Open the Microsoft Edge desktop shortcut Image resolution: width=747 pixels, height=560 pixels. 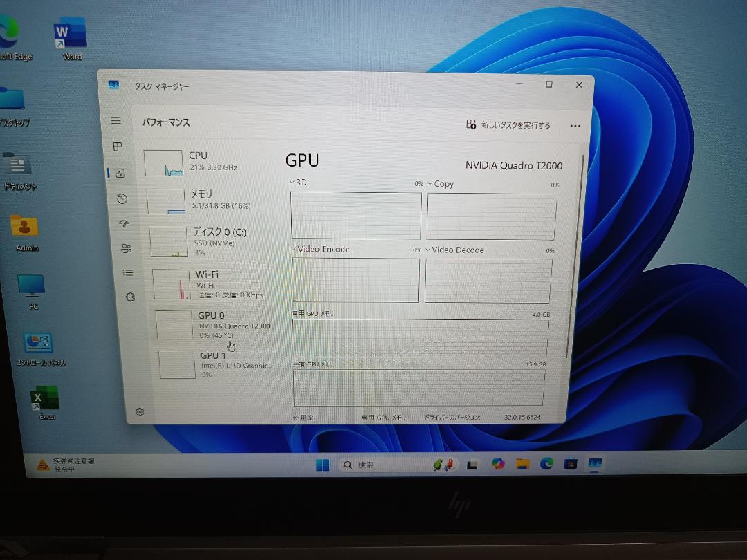[x=12, y=39]
